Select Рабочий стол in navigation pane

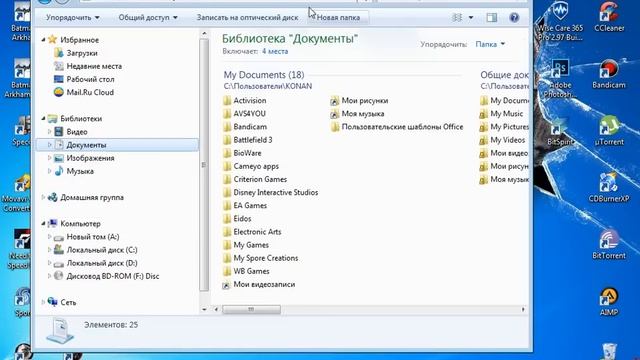coord(84,79)
